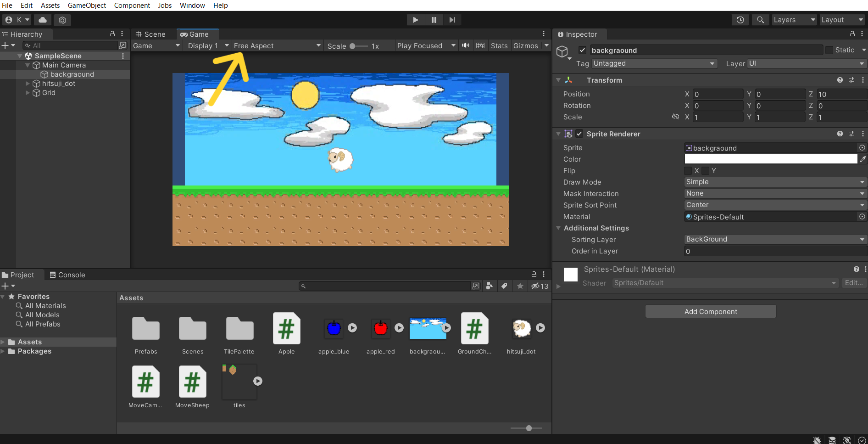Click the Sprite Renderer Color swatch

770,159
